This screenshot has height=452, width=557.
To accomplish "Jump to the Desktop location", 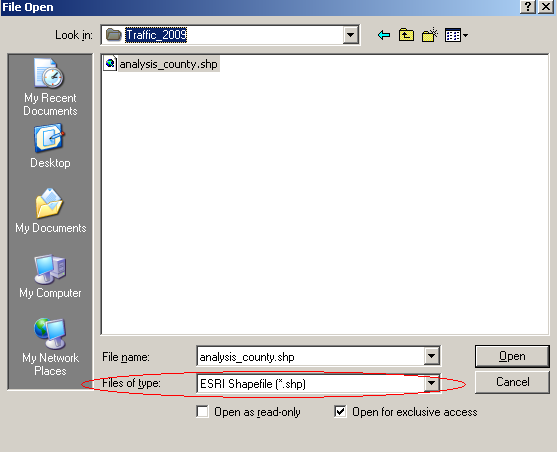I will (x=50, y=146).
